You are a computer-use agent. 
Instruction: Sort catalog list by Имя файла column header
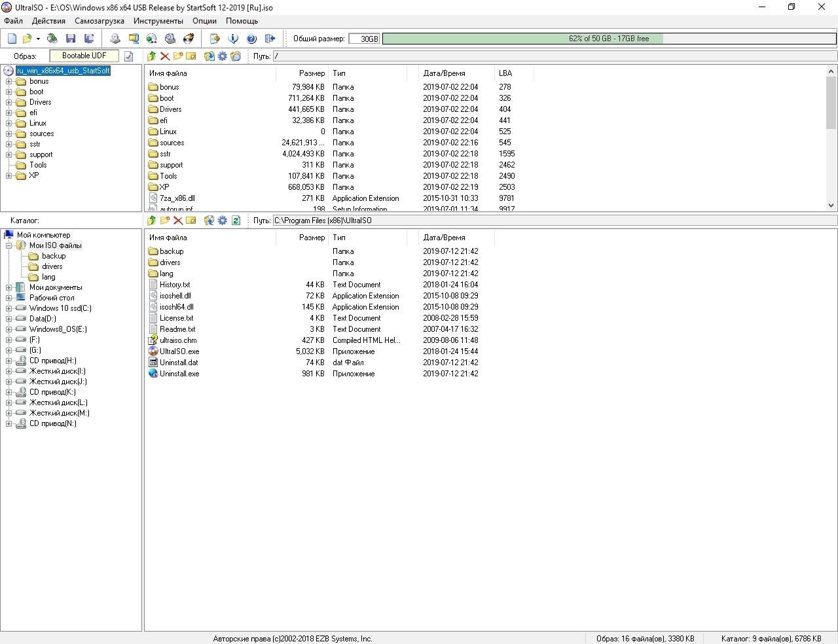pos(210,238)
